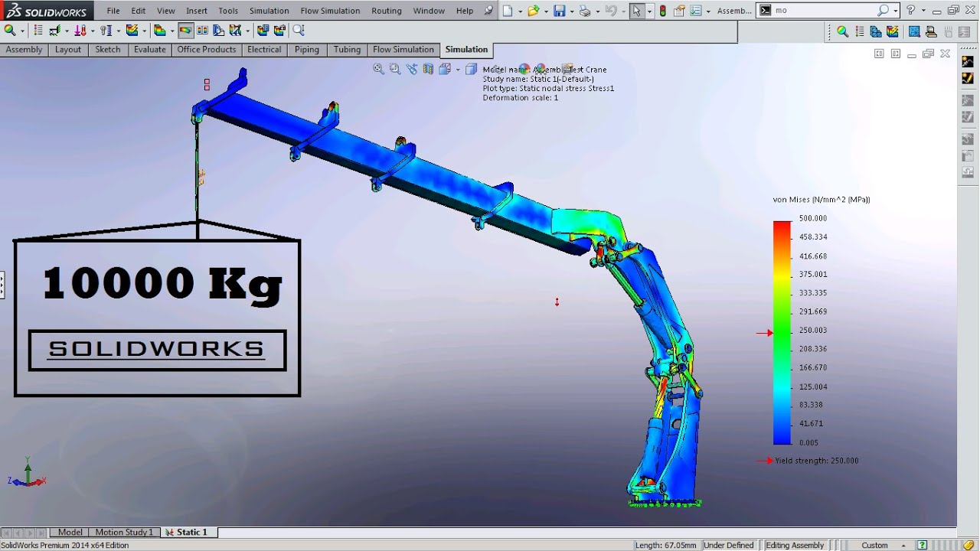Click the Yield strength: 250.000 label

816,461
